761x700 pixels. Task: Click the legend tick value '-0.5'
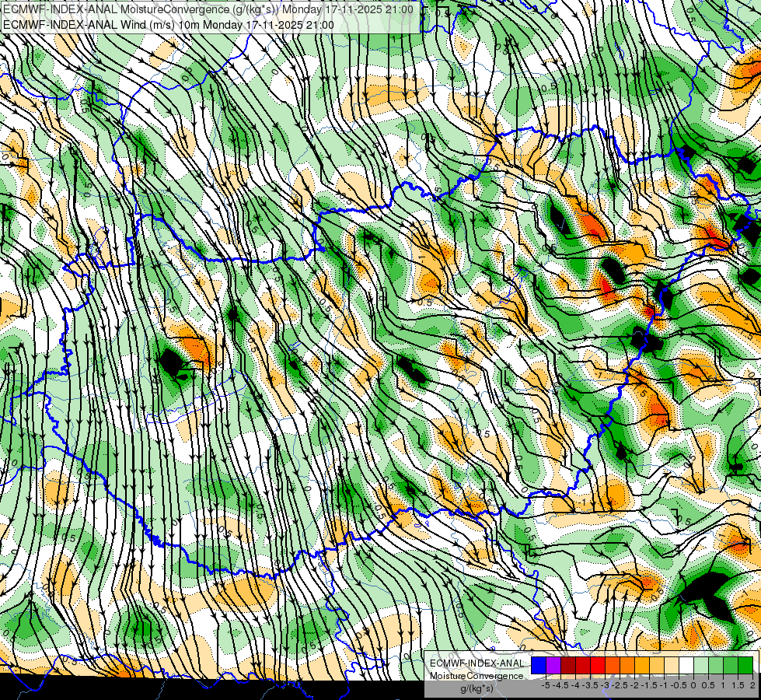(x=679, y=685)
